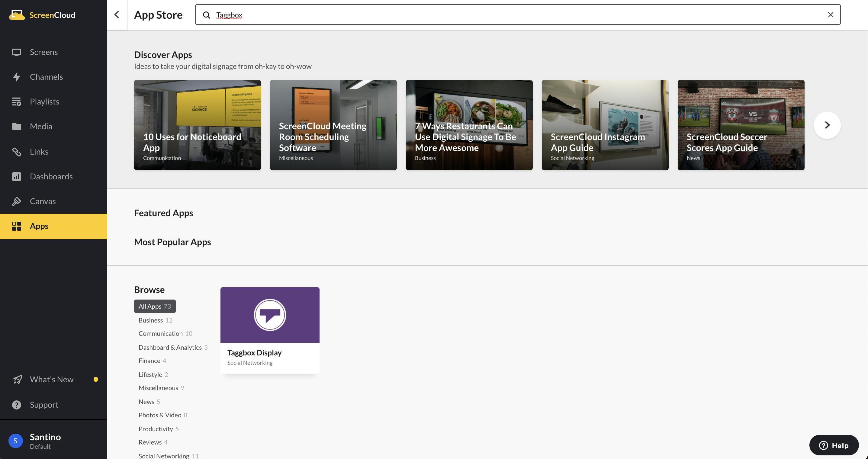
Task: Click the Canvas pen icon
Action: point(17,201)
